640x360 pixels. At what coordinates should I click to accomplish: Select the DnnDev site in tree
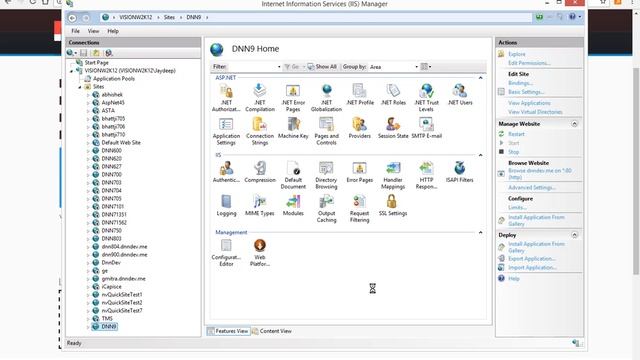tap(111, 262)
